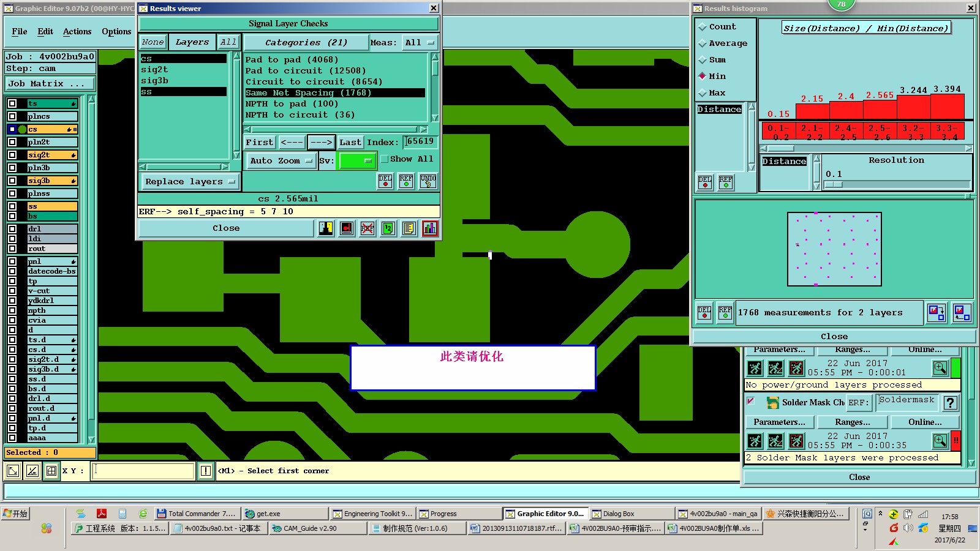Viewport: 980px width, 551px height.
Task: Open Solder Mask Ranges... button
Action: pyautogui.click(x=853, y=422)
